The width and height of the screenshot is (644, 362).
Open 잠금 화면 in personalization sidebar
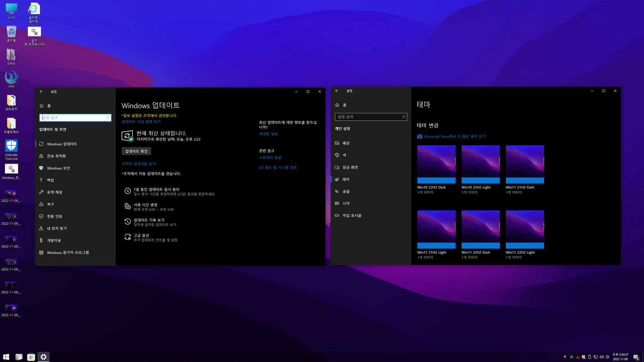coord(371,167)
